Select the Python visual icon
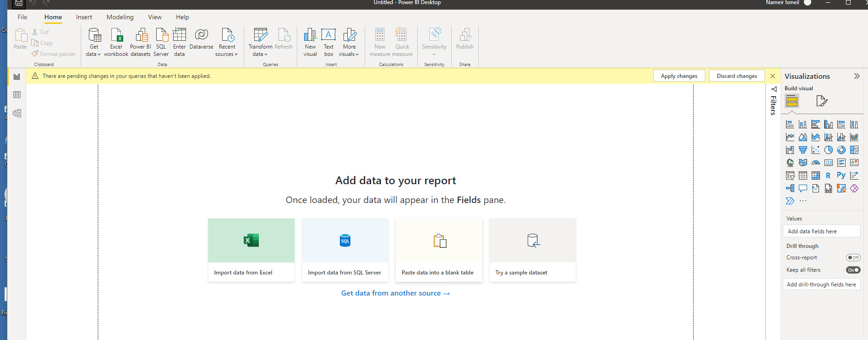The image size is (868, 340). click(x=841, y=175)
